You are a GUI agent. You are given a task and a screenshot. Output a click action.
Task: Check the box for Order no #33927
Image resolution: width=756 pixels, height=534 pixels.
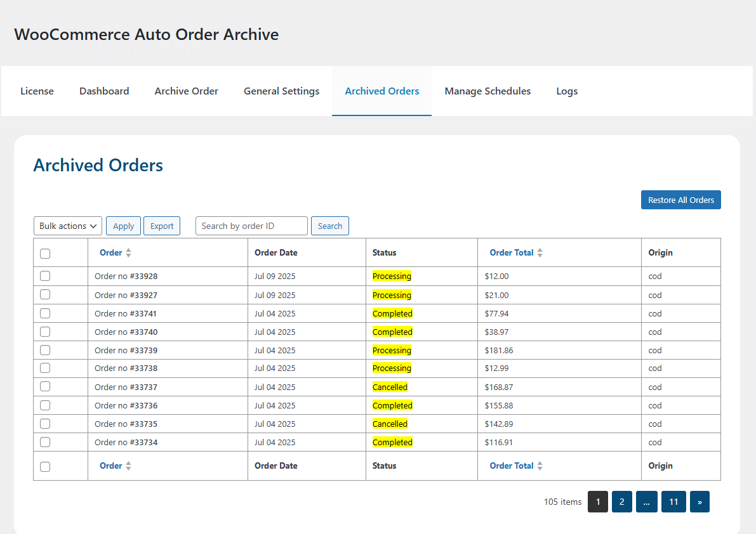tap(45, 294)
